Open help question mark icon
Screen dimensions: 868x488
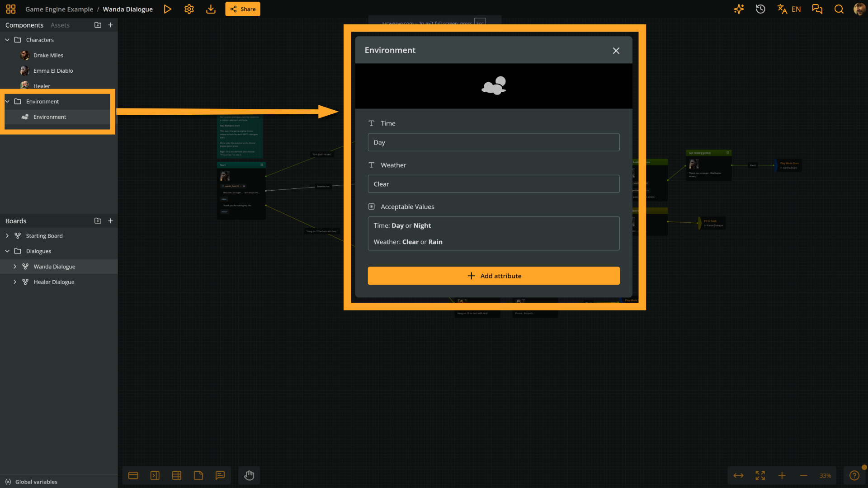pyautogui.click(x=854, y=475)
